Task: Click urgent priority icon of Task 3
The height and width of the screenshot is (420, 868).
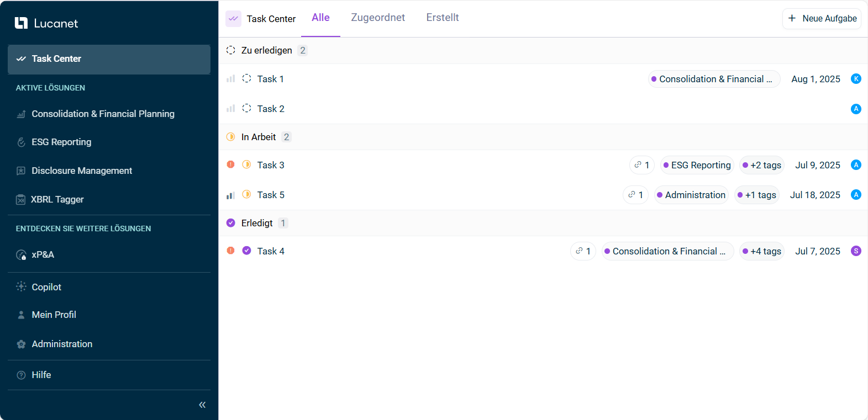Action: [231, 164]
